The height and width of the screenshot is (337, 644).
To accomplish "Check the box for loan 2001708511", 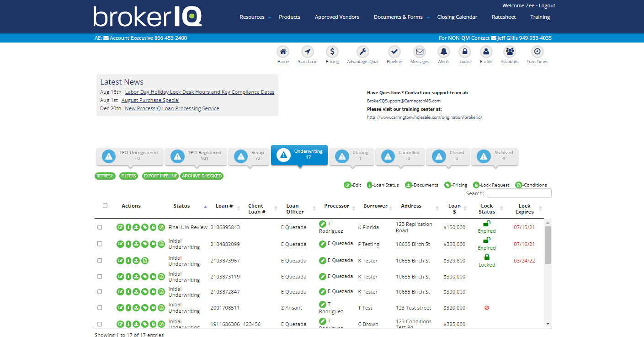I will point(100,308).
